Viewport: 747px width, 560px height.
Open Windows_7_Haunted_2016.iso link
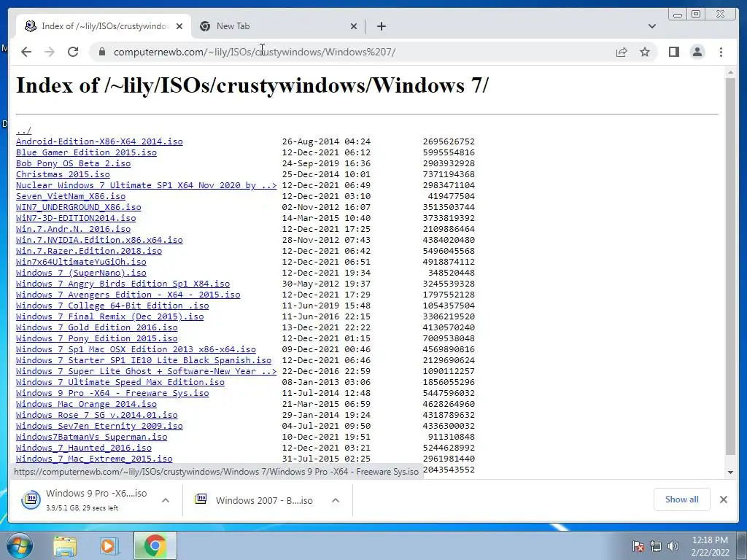click(x=84, y=448)
